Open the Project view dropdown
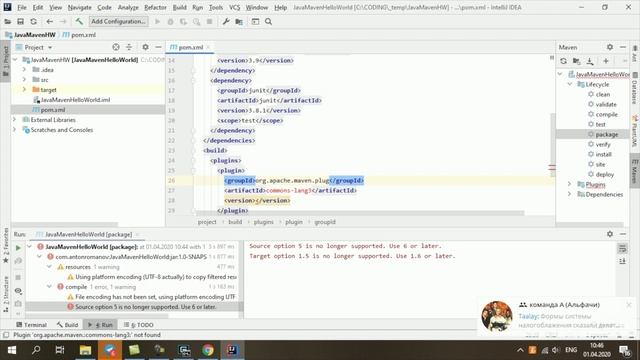This screenshot has height=360, width=640. click(50, 48)
